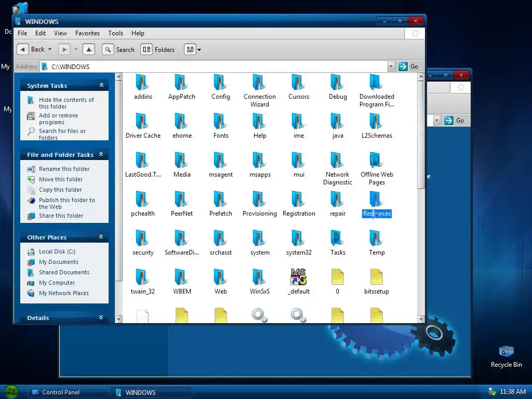Click the WINDOWS taskbar button
532x399 pixels.
coord(151,393)
